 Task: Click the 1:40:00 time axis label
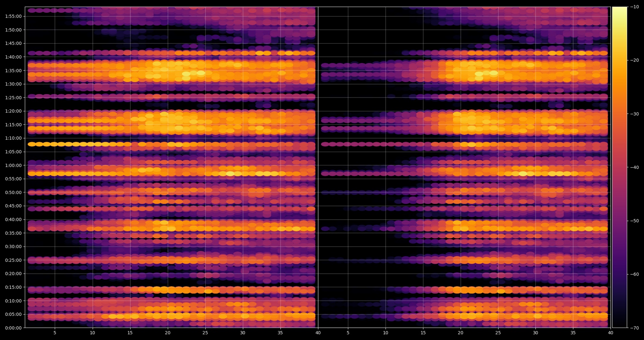click(x=13, y=57)
